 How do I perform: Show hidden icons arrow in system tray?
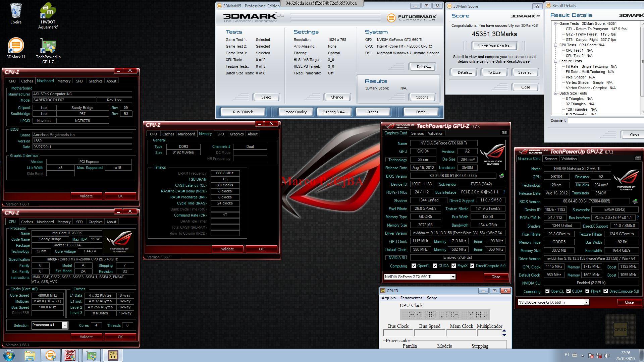583,356
